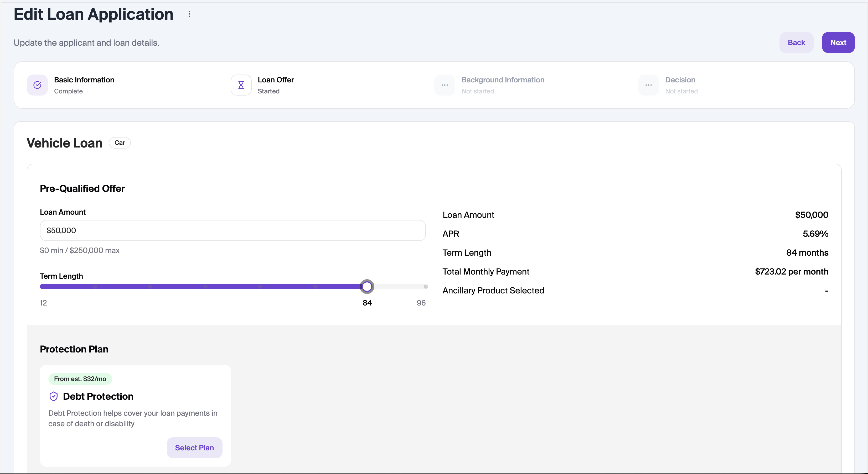The height and width of the screenshot is (474, 868).
Task: Click the Basic Information checkmark icon
Action: click(37, 85)
